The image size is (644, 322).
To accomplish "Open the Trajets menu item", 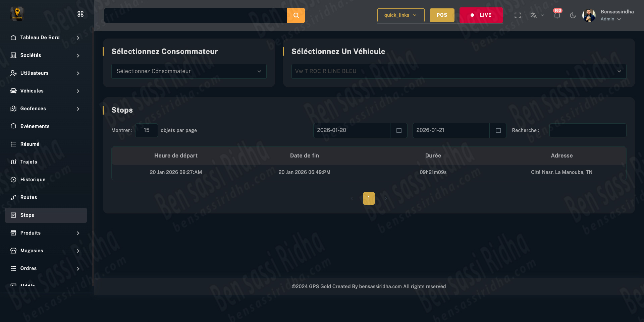I will tap(29, 162).
